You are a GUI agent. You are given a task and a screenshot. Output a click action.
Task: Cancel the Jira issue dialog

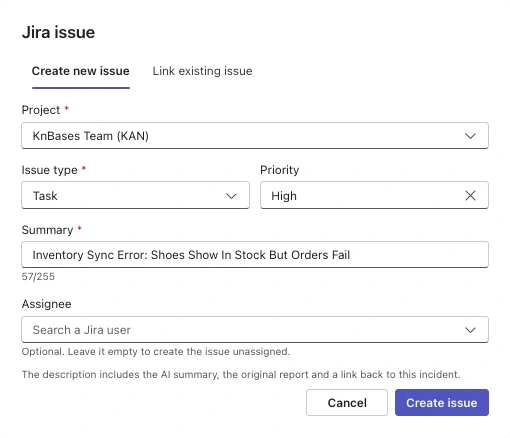347,403
